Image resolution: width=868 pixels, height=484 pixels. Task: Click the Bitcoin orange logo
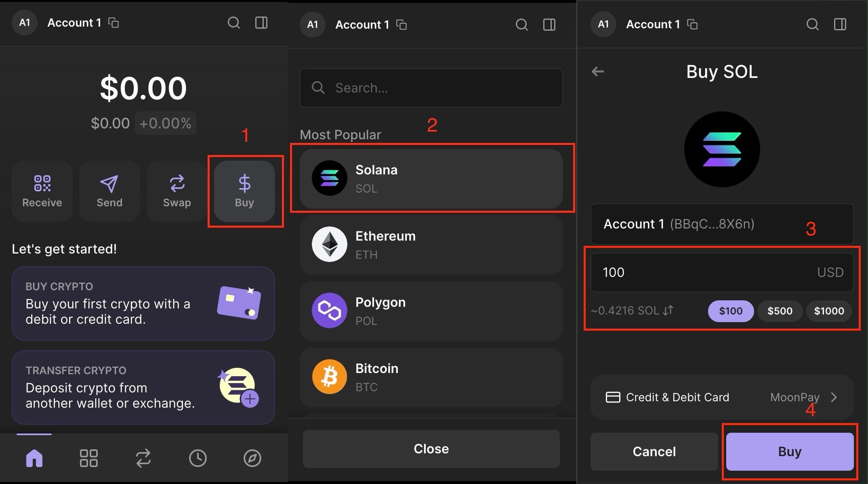[x=329, y=377]
